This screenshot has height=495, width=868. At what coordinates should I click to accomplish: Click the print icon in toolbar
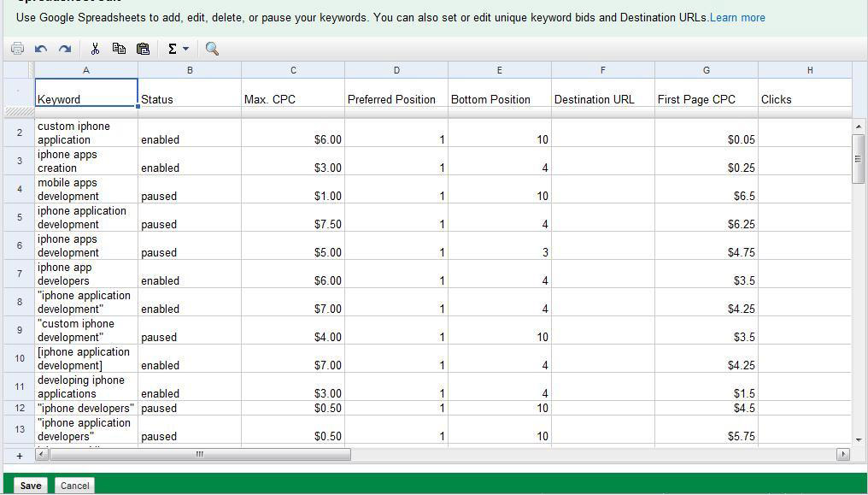[17, 49]
